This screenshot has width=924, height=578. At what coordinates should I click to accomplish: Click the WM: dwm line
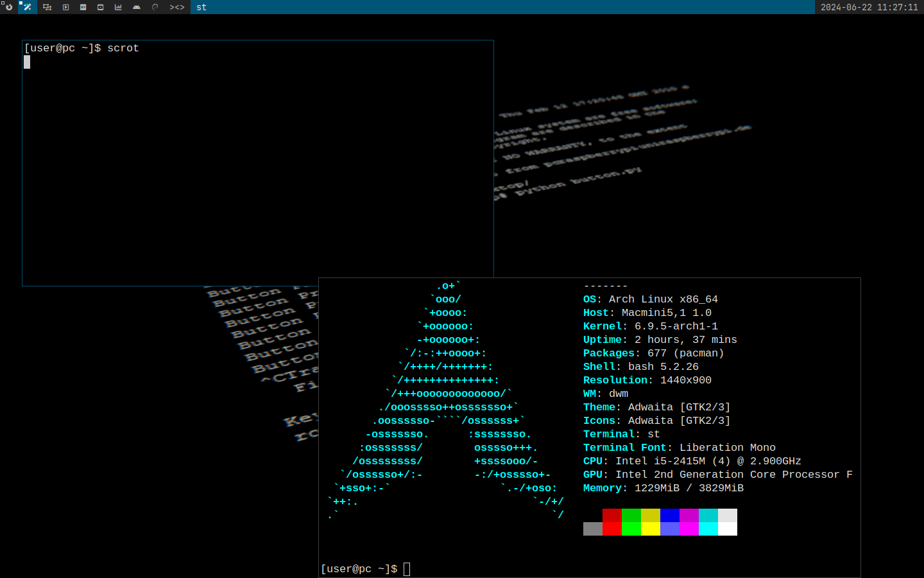606,394
